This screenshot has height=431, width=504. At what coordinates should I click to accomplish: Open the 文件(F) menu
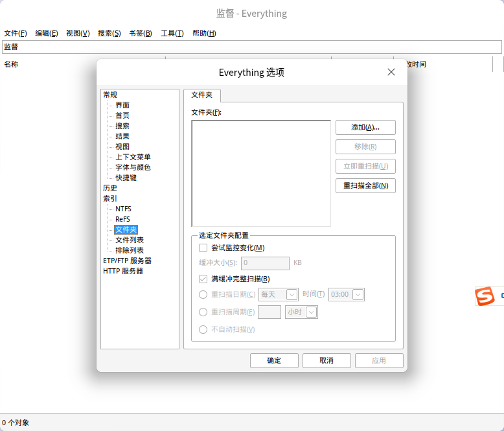pos(16,33)
